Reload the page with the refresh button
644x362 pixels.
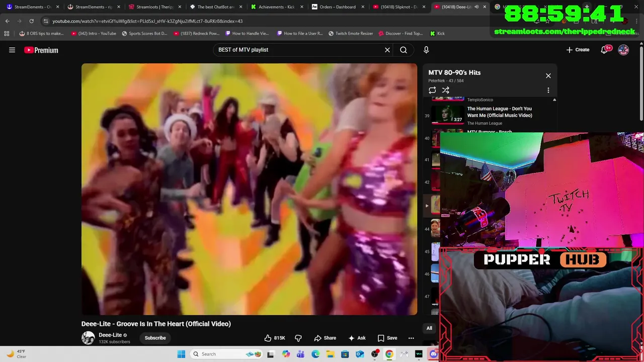click(x=31, y=21)
